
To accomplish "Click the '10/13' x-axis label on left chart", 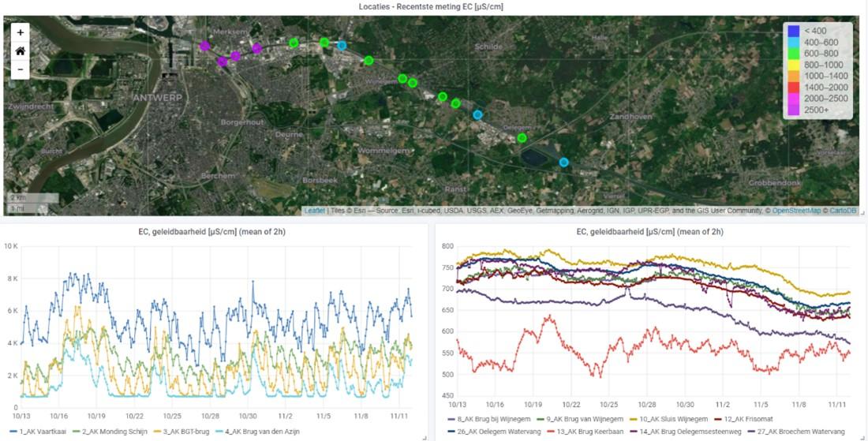I will (x=21, y=416).
